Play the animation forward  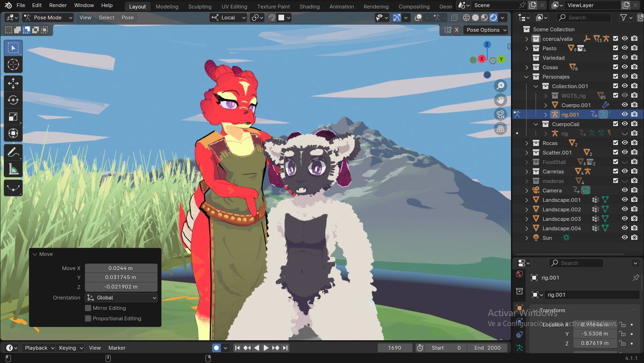pyautogui.click(x=266, y=348)
